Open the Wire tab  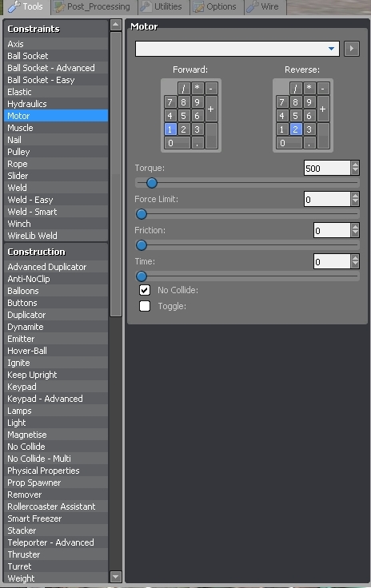[265, 6]
